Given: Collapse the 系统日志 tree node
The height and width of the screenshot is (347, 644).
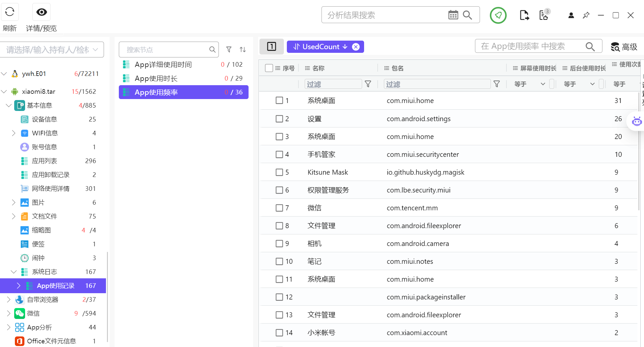Looking at the screenshot, I should click(x=14, y=272).
